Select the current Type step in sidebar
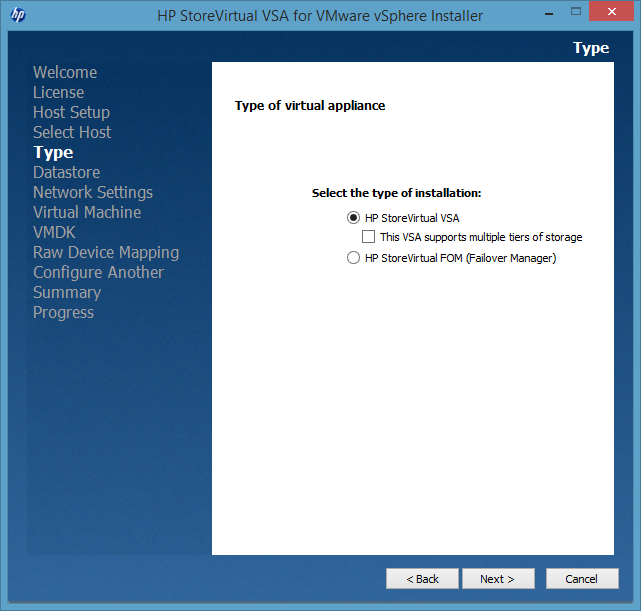Screen dimensions: 641x611 tap(53, 152)
